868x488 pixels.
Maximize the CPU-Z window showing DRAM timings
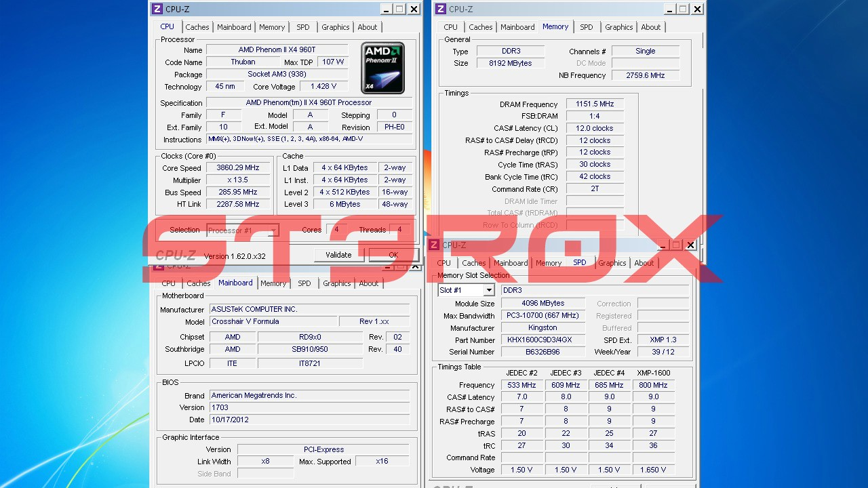click(x=683, y=9)
